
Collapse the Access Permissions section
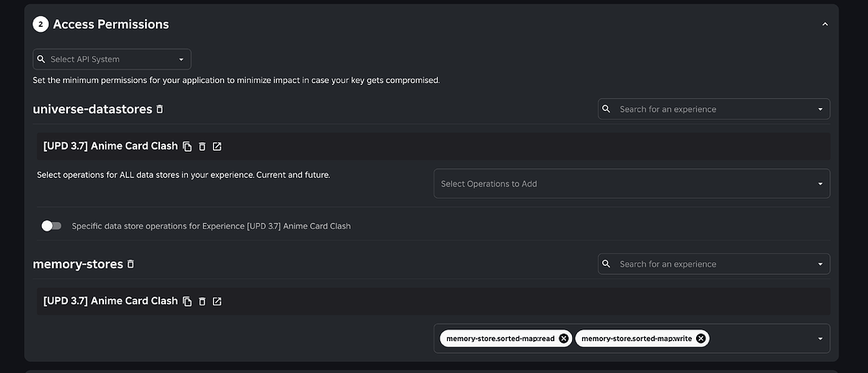tap(825, 24)
